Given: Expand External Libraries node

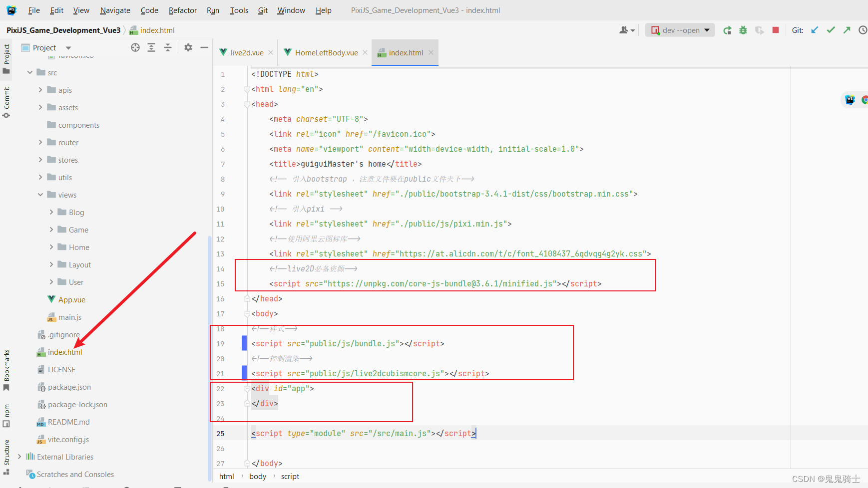Looking at the screenshot, I should pos(19,457).
